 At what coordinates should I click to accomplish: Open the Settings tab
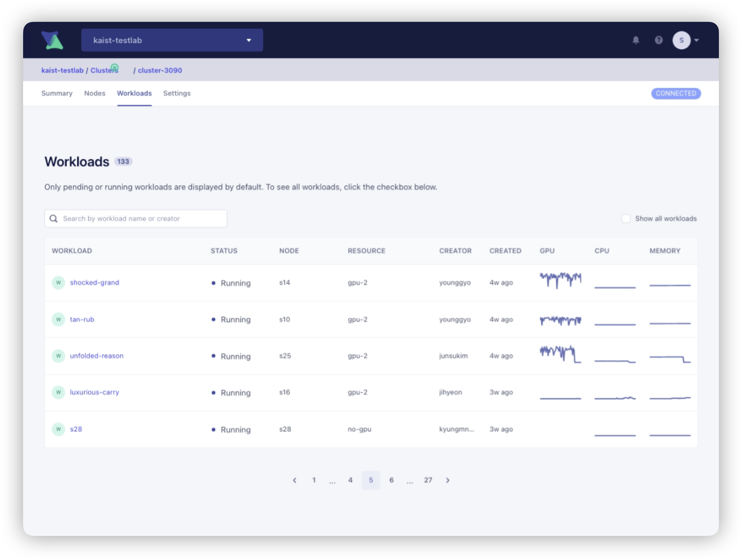pyautogui.click(x=177, y=93)
